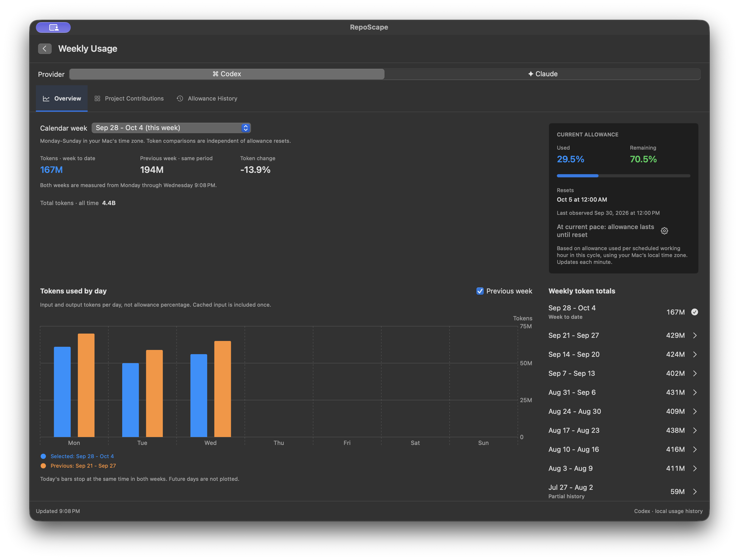Expand the Sep 7 - Sep 13 week chevron
Screen dimensions: 739x560
tap(695, 374)
